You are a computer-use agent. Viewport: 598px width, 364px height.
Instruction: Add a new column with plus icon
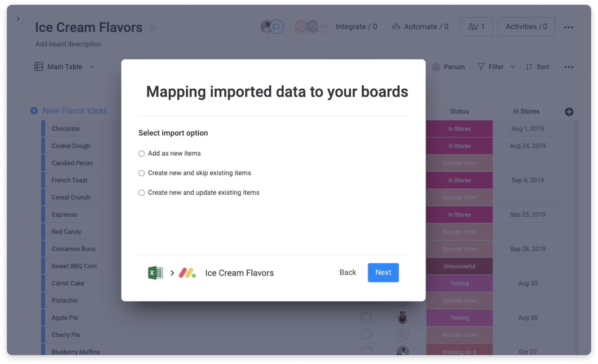pyautogui.click(x=569, y=112)
